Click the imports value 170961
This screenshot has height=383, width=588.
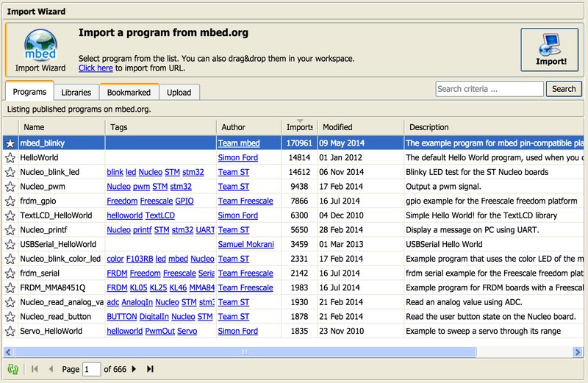tap(299, 143)
